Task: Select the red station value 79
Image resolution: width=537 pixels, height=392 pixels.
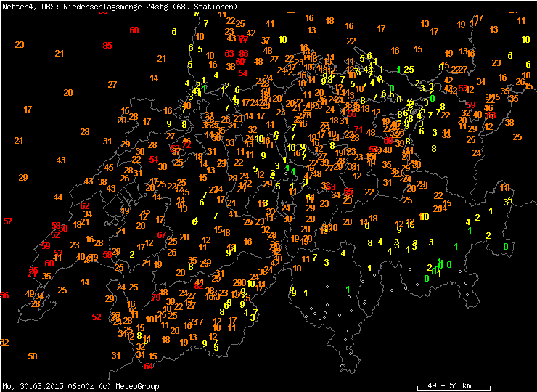Action: coord(156,297)
